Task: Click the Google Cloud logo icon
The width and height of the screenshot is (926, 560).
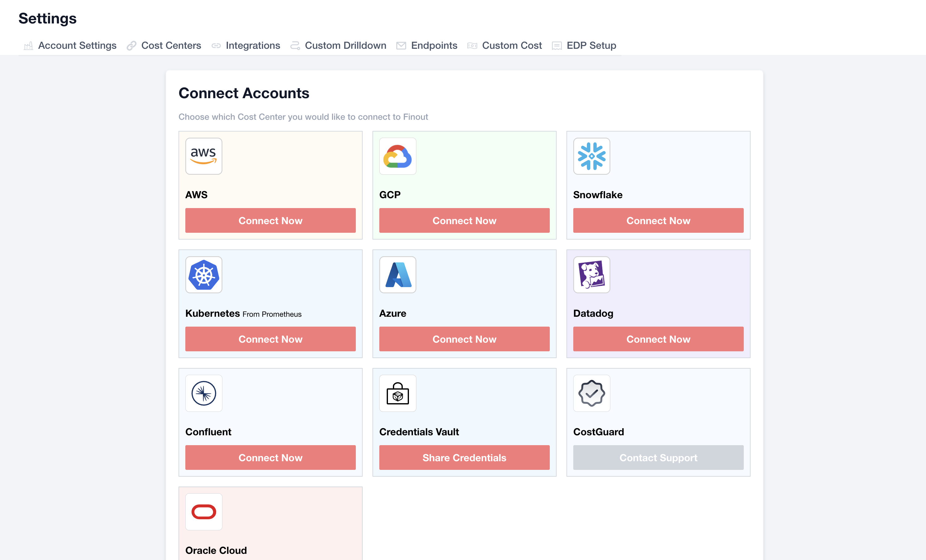Action: click(398, 156)
